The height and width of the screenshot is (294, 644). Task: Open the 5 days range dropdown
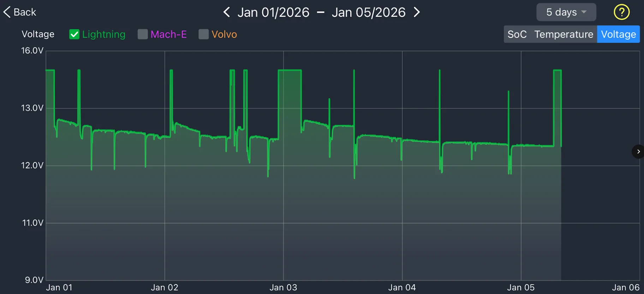[x=566, y=12]
